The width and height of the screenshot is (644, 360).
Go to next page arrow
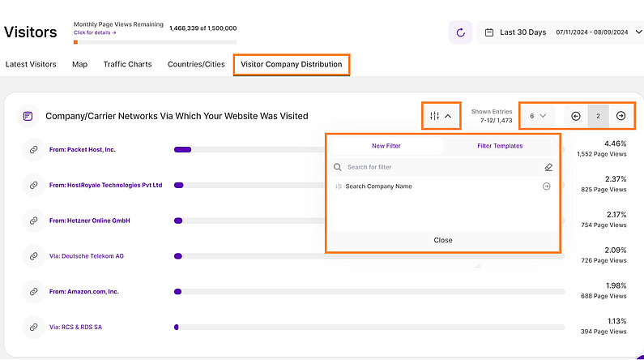[x=621, y=116]
